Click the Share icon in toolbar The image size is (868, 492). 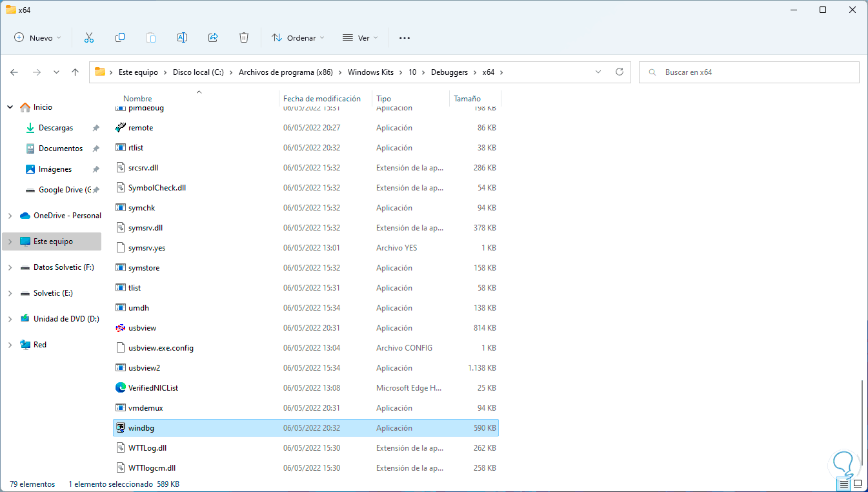click(x=213, y=38)
